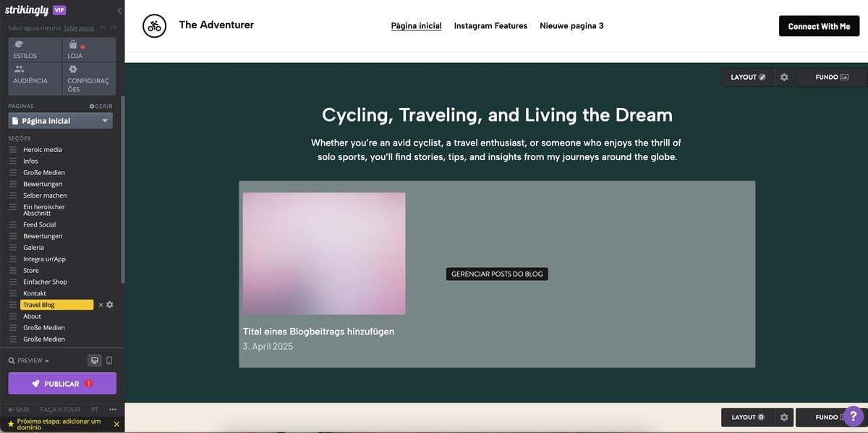Click the drag handle for Kontakt
This screenshot has width=868, height=433.
[13, 293]
